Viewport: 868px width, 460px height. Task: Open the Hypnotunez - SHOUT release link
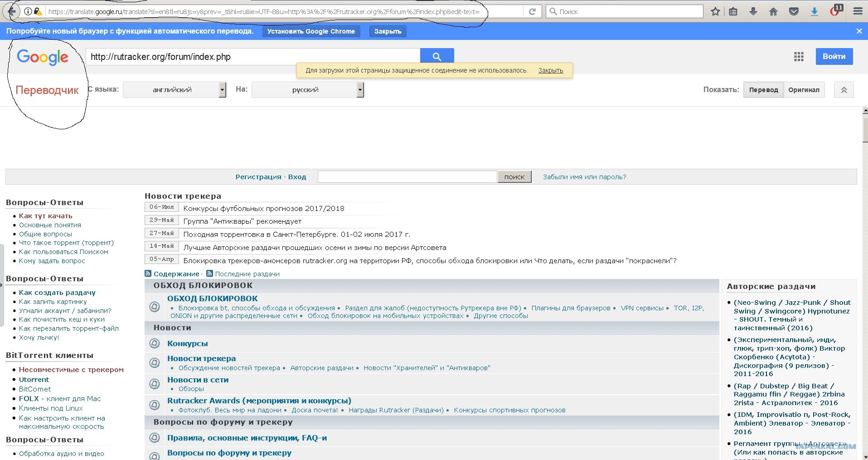(x=792, y=315)
